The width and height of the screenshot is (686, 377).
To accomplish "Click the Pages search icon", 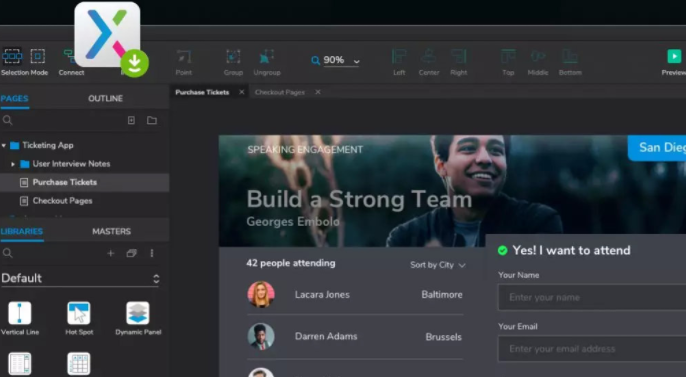I will (7, 120).
